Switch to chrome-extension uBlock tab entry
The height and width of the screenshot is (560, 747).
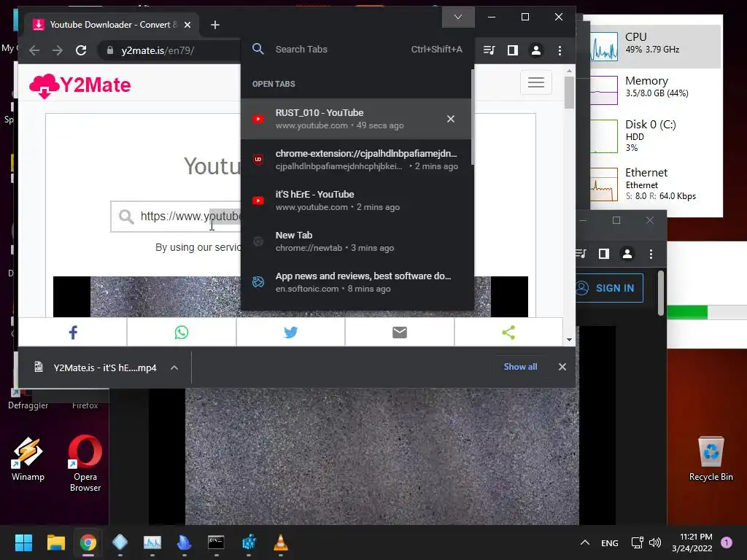(x=356, y=160)
